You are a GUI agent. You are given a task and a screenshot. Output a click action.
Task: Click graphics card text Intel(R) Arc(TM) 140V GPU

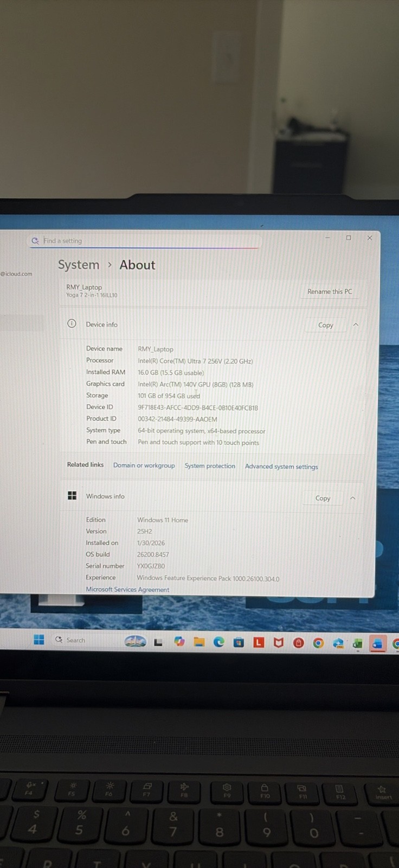click(x=196, y=385)
